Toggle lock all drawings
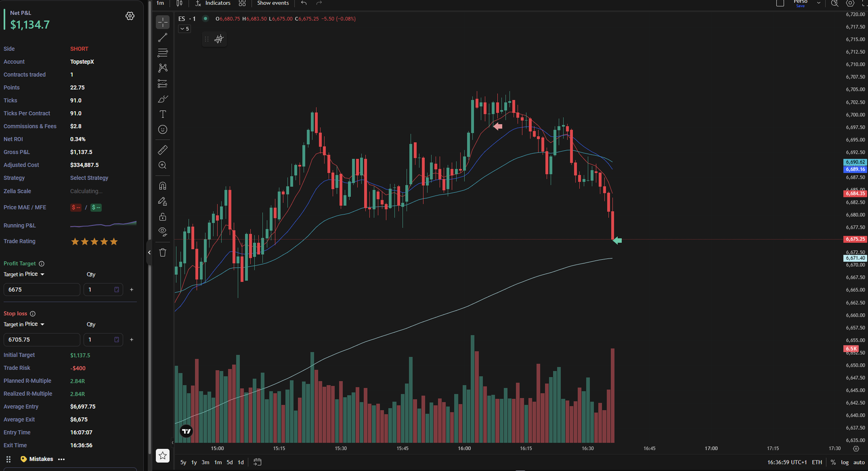Image resolution: width=868 pixels, height=471 pixels. (x=163, y=217)
